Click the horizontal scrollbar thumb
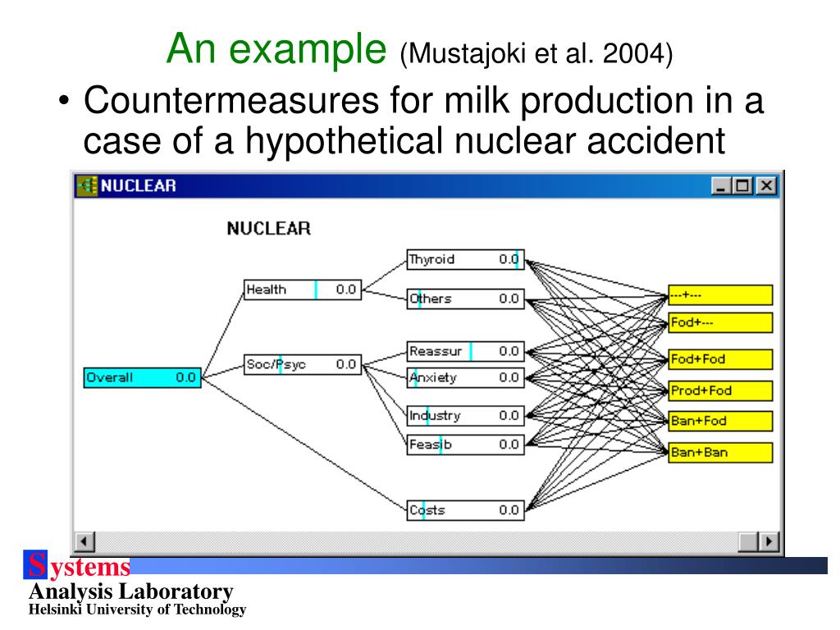 point(748,541)
